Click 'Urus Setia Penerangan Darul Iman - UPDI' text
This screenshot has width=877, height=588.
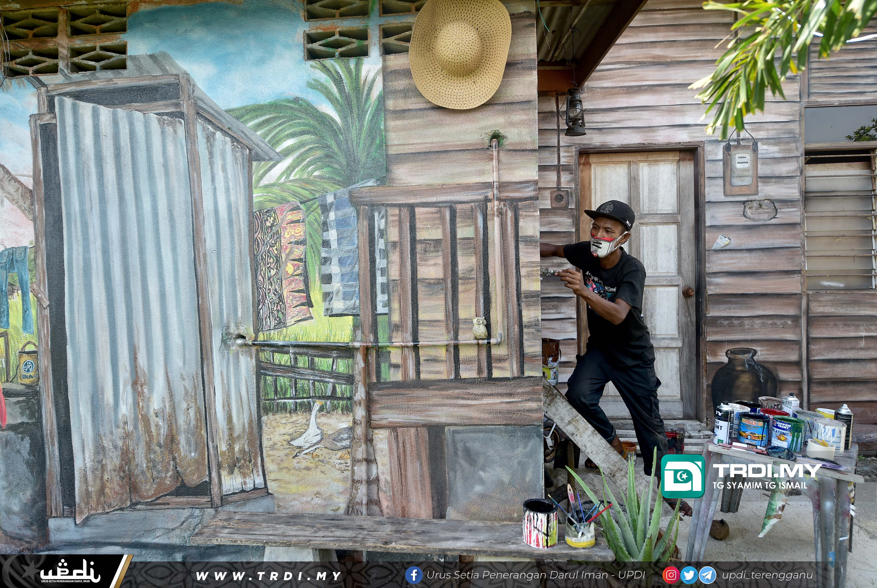pos(536,575)
